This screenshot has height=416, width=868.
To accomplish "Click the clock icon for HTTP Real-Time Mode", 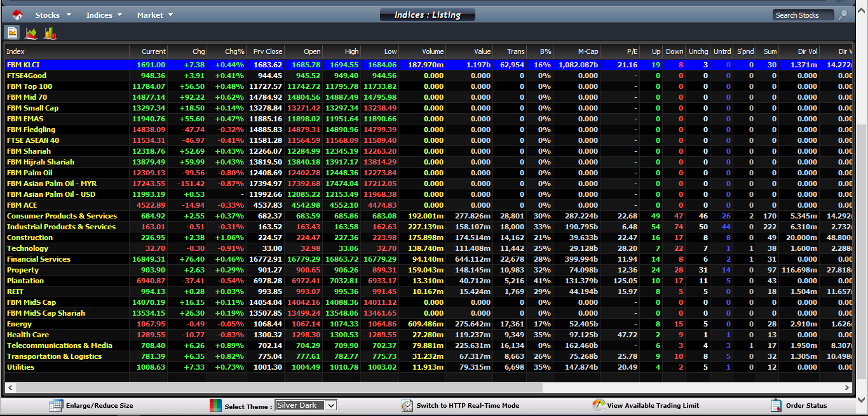I will (407, 405).
